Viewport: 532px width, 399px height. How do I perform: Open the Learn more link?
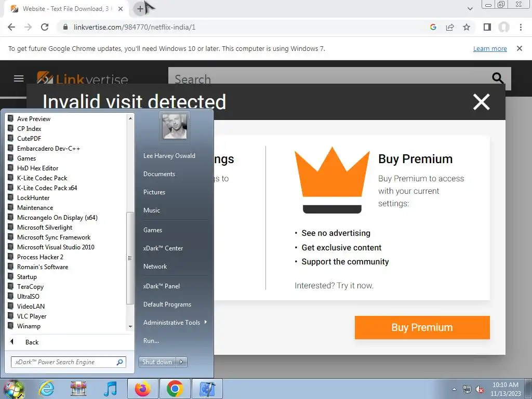click(x=490, y=48)
